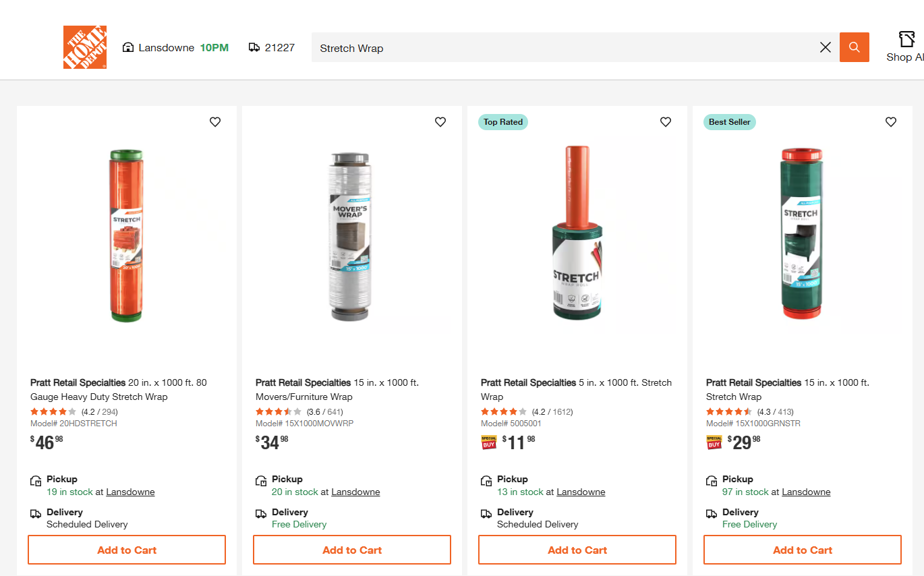
Task: Add the $11.98 stretch wrap to cart
Action: click(577, 550)
